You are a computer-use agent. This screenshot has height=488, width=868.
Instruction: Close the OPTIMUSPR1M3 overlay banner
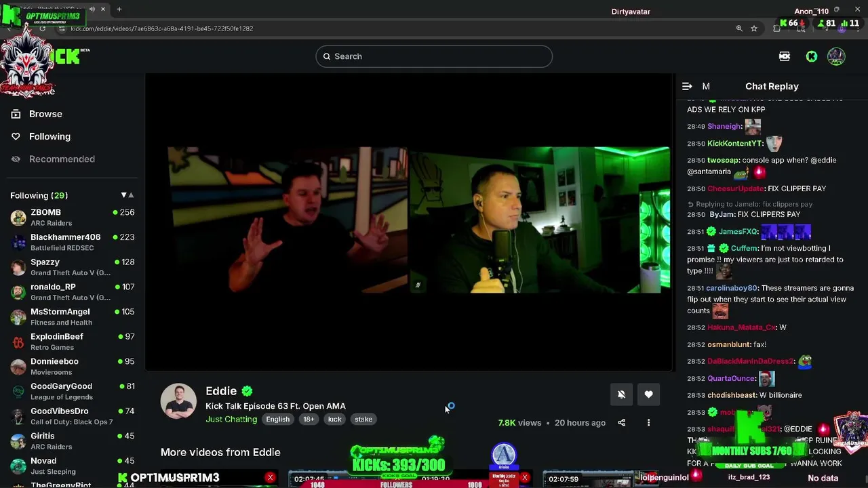(x=270, y=478)
